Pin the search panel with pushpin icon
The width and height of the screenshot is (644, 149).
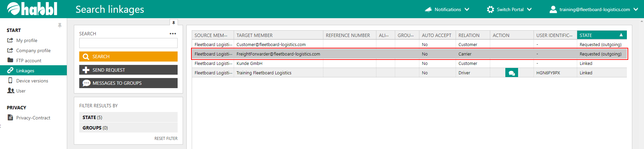point(174,23)
